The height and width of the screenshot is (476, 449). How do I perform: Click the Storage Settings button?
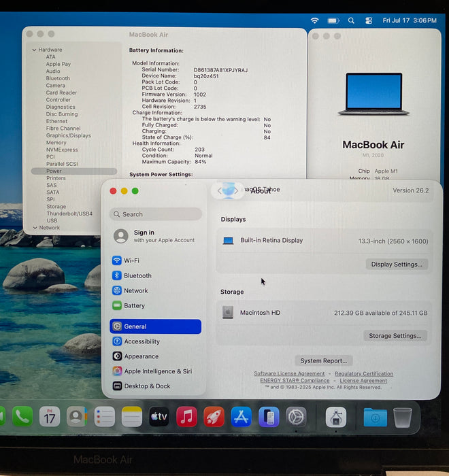click(x=395, y=335)
